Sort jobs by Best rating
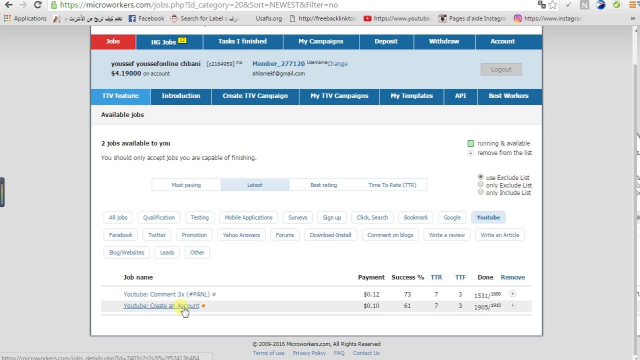Image resolution: width=640 pixels, height=360 pixels. [324, 185]
